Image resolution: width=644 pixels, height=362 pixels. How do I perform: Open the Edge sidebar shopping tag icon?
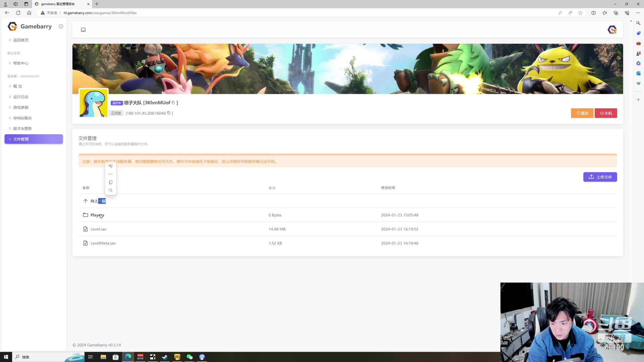click(x=638, y=33)
